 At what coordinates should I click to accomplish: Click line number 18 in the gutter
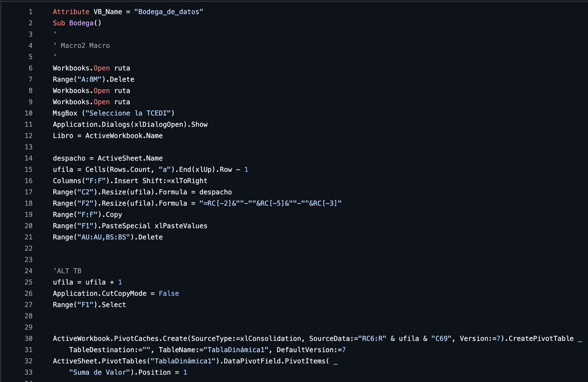tap(29, 203)
